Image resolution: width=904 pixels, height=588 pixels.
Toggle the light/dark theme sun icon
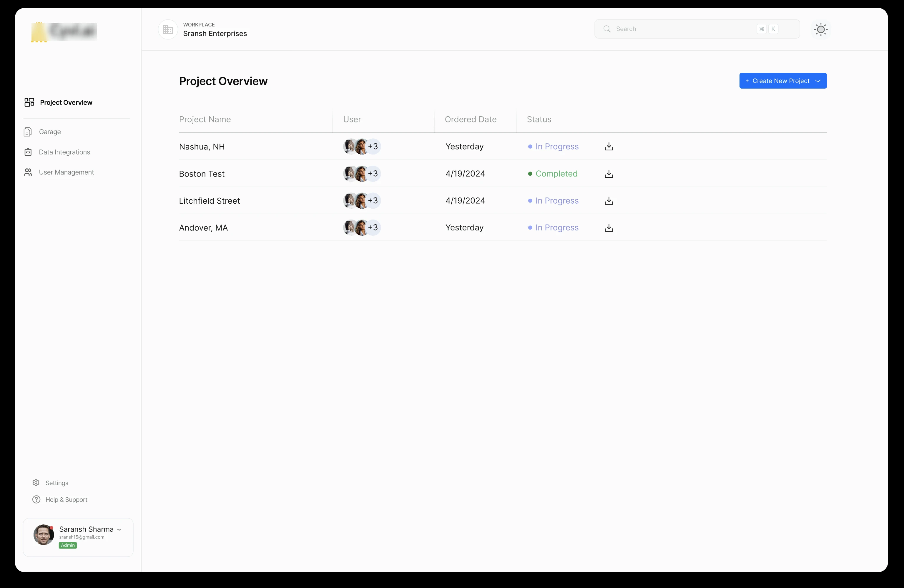tap(820, 29)
